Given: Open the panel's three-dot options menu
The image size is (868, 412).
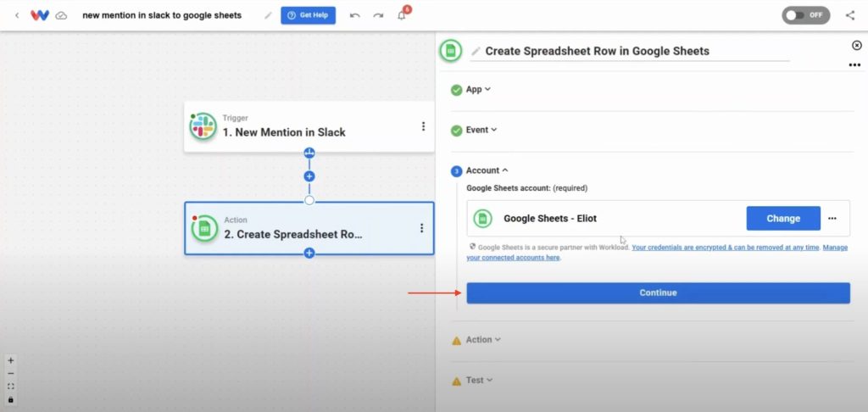Looking at the screenshot, I should 854,65.
